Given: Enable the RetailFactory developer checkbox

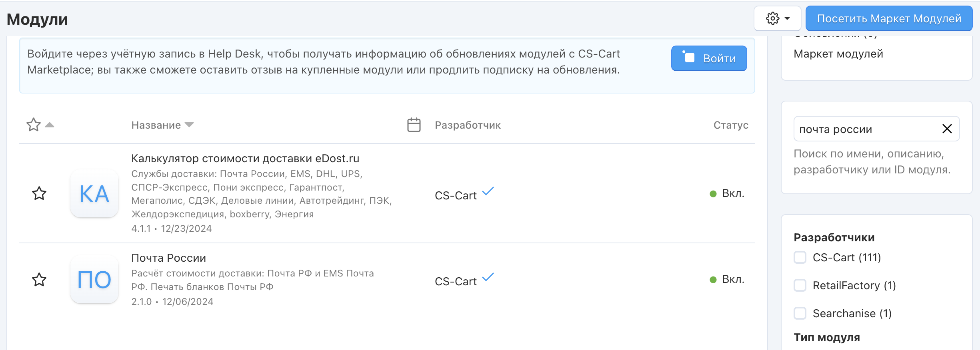Looking at the screenshot, I should (x=800, y=285).
